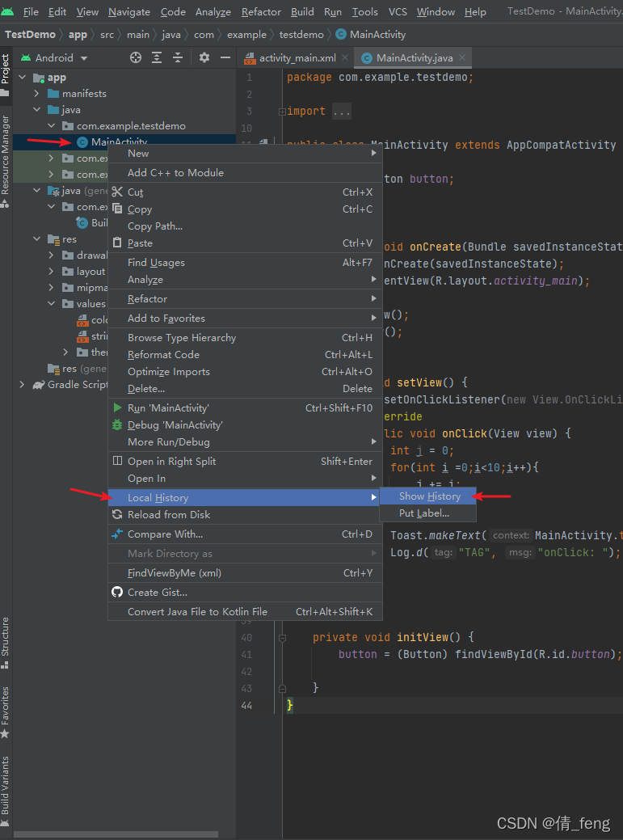Choose Copy from context menu
Screen dimensions: 623x840
pos(245,209)
